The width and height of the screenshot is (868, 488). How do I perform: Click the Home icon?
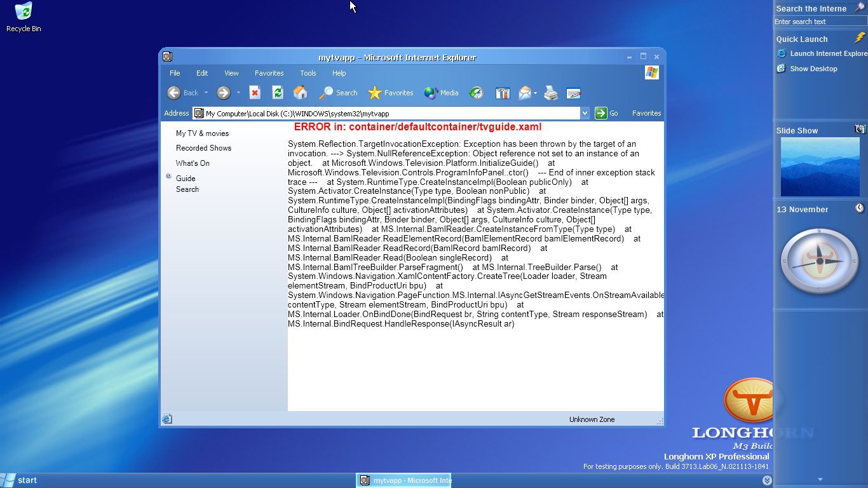click(x=300, y=93)
